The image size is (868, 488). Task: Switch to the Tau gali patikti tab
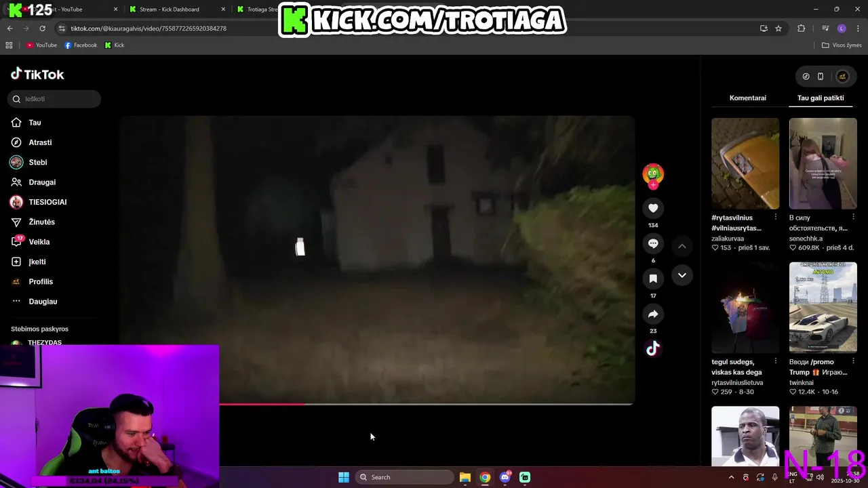click(x=821, y=98)
